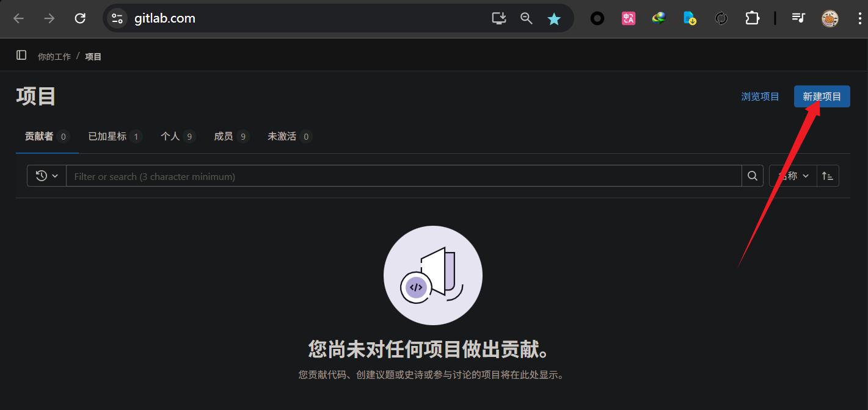Image resolution: width=868 pixels, height=410 pixels.
Task: Open the zoom magnifier icon in address bar
Action: [527, 18]
